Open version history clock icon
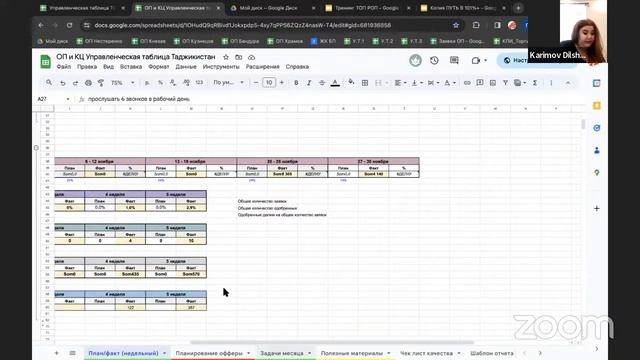 coord(434,60)
